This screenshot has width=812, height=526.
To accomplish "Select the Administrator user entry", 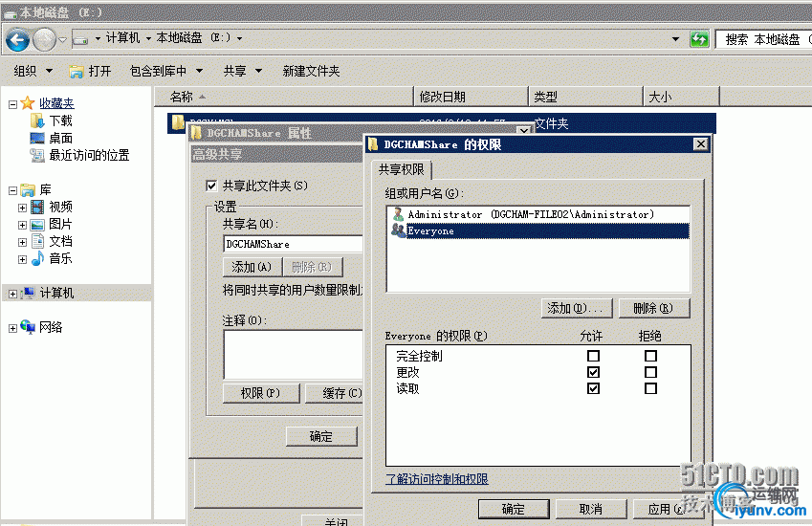I will [x=538, y=214].
